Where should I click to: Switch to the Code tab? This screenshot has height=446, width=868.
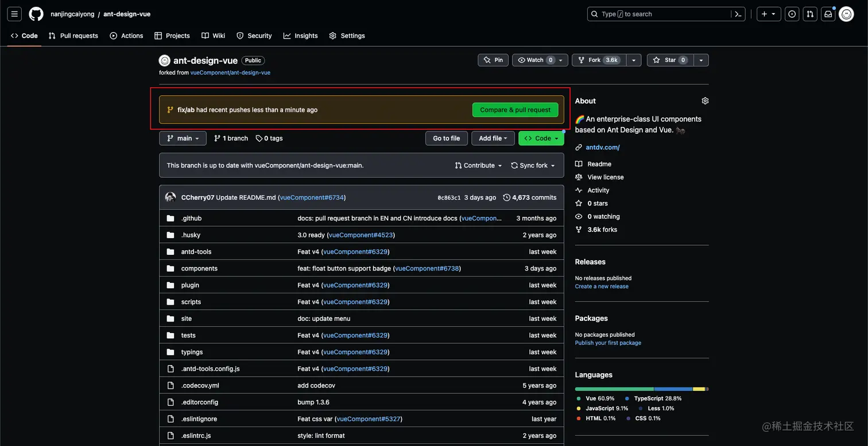tap(24, 36)
